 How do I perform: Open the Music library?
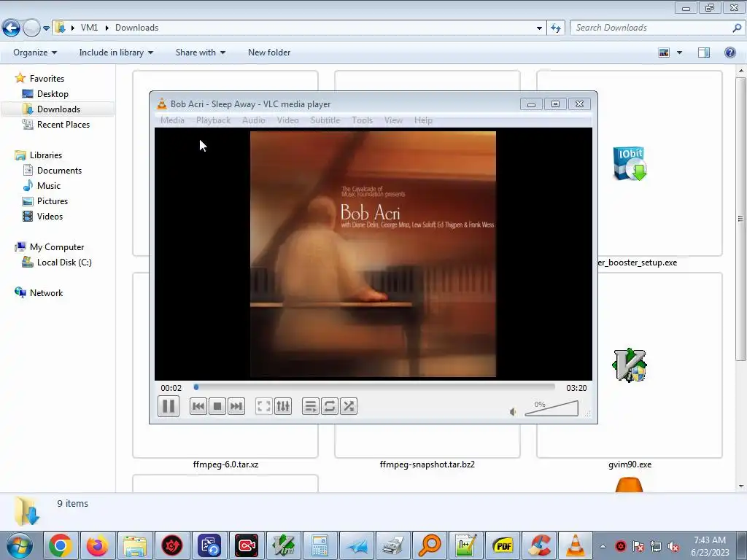tap(49, 186)
